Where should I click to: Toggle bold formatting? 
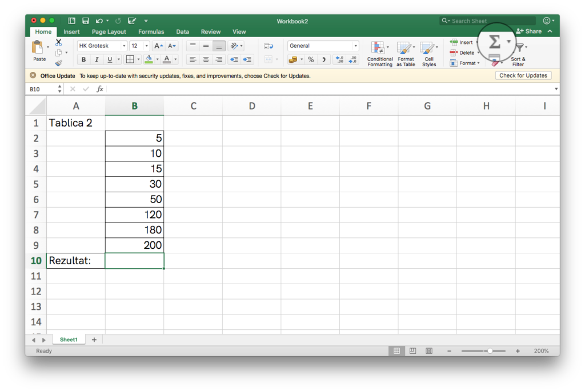84,59
